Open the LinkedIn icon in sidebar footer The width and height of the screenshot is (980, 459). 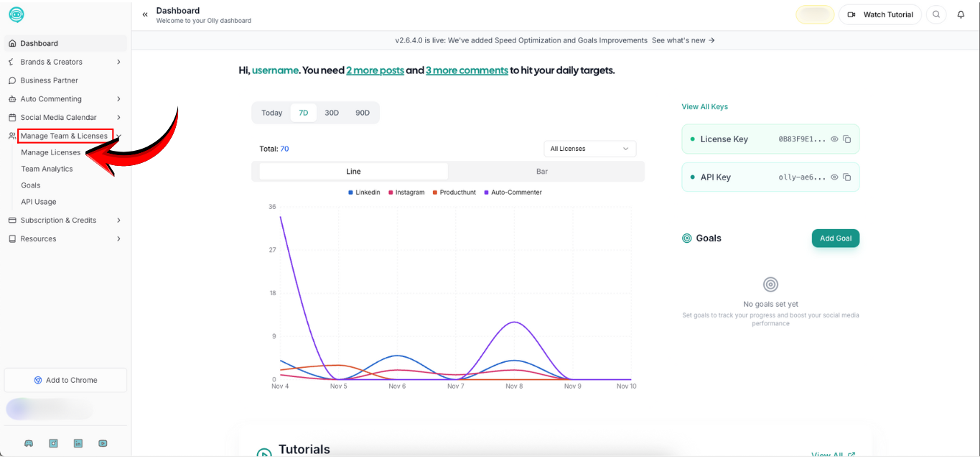[x=78, y=443]
